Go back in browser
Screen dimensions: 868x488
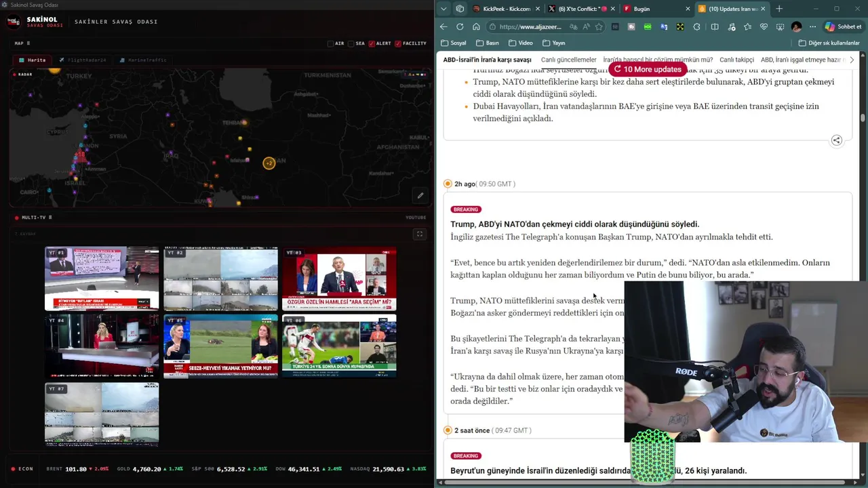point(443,27)
